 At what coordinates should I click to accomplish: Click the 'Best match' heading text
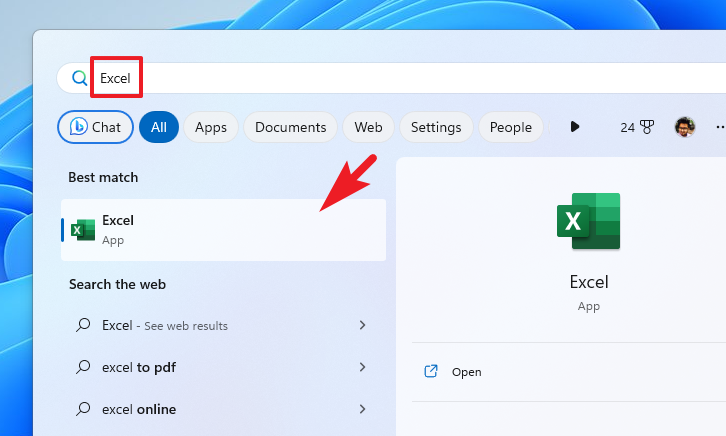tap(103, 177)
